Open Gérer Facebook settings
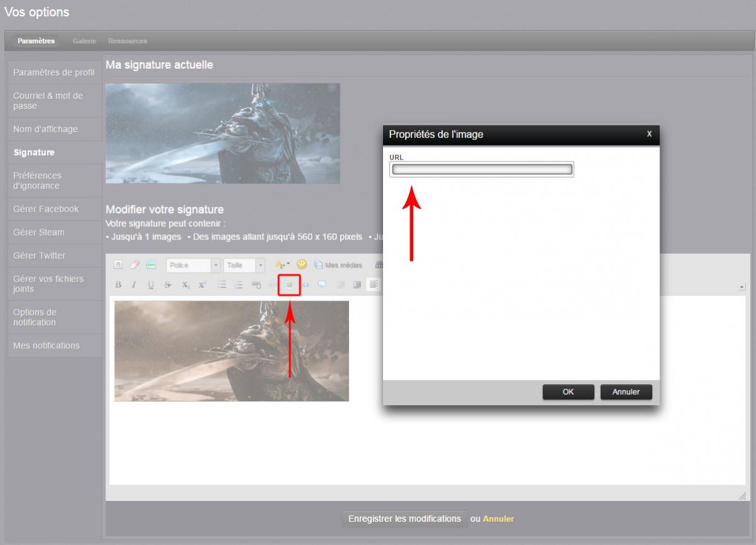 pyautogui.click(x=55, y=209)
